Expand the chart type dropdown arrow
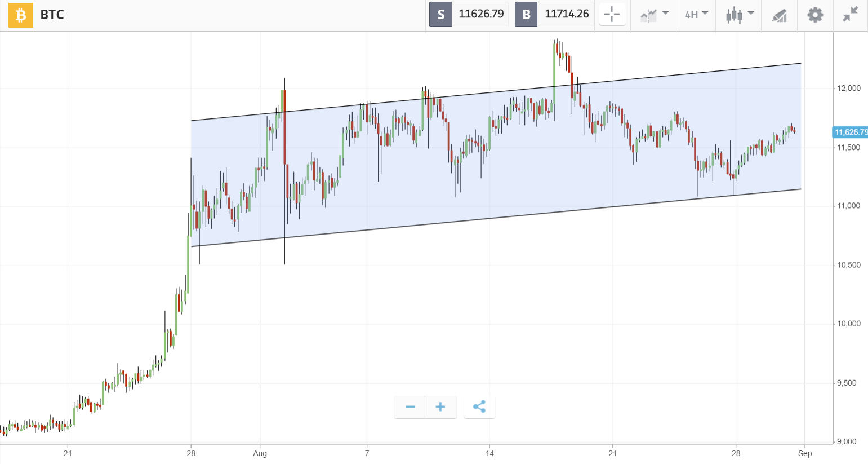The image size is (868, 464). [x=665, y=15]
